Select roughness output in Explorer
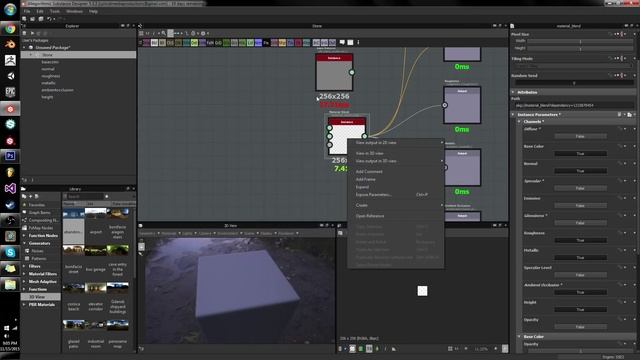 (51, 76)
